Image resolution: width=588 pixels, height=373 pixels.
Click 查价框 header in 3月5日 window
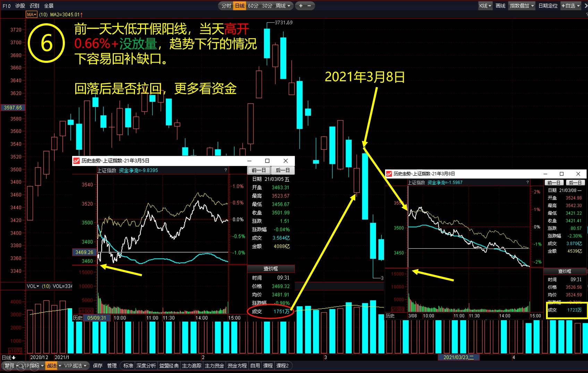point(271,269)
